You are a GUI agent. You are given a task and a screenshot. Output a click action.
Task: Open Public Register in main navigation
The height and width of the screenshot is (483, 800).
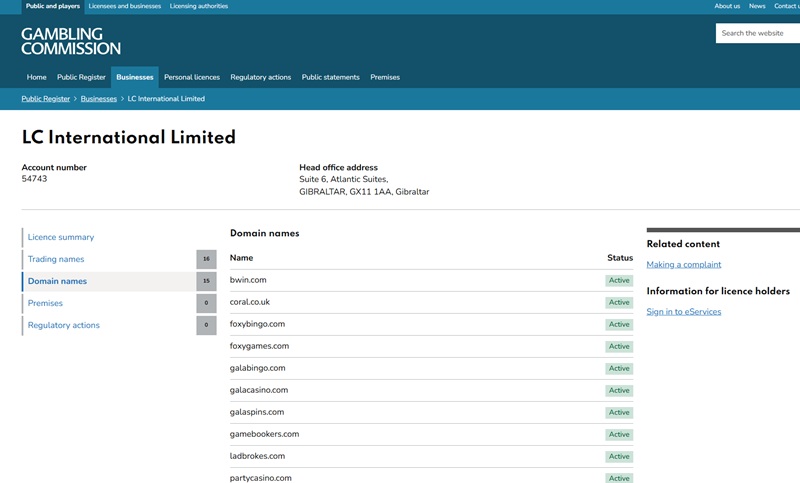click(81, 77)
